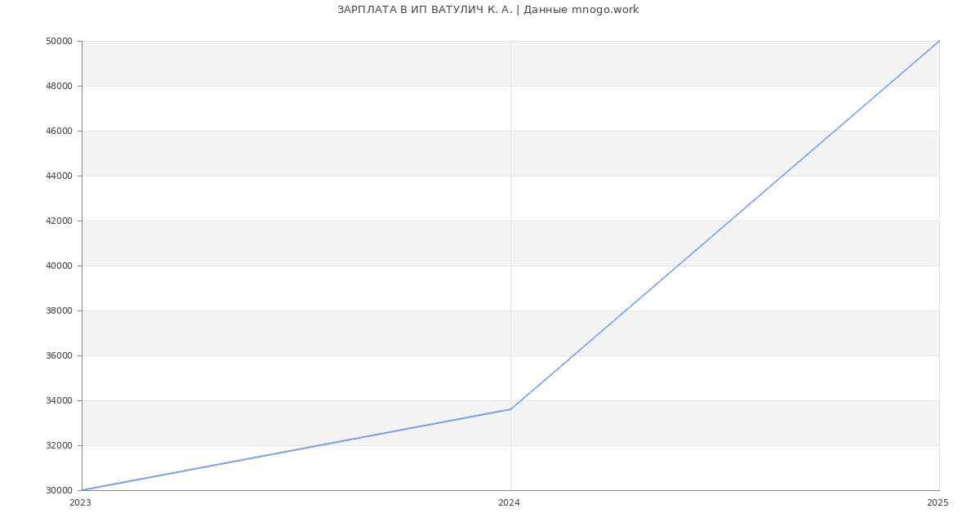
Task: Click the blue line where it crosses 32000
Action: 320,445
